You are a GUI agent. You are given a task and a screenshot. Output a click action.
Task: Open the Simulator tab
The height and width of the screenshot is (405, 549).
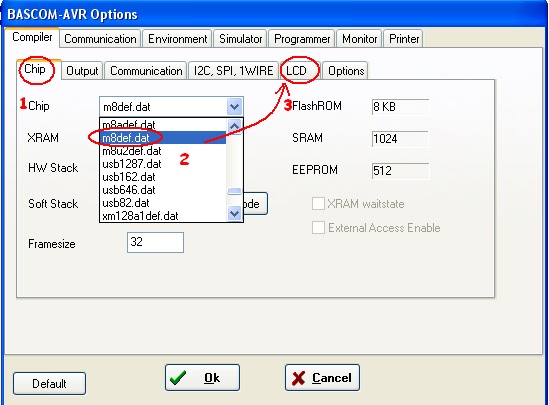coord(241,39)
